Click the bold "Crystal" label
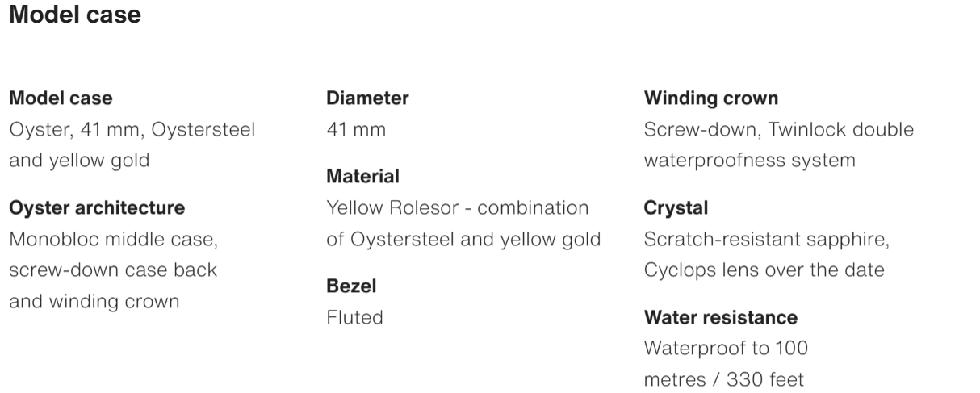Viewport: 980px width, 393px height. point(676,208)
